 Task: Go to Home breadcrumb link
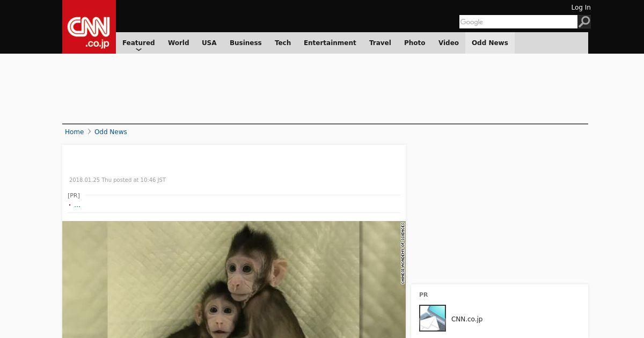click(74, 132)
